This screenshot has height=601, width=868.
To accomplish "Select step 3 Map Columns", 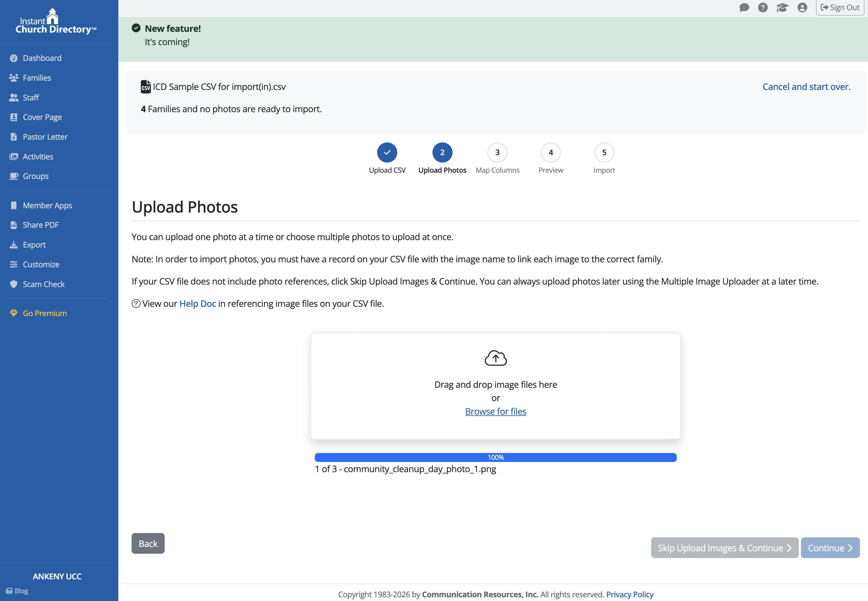I will pyautogui.click(x=497, y=153).
